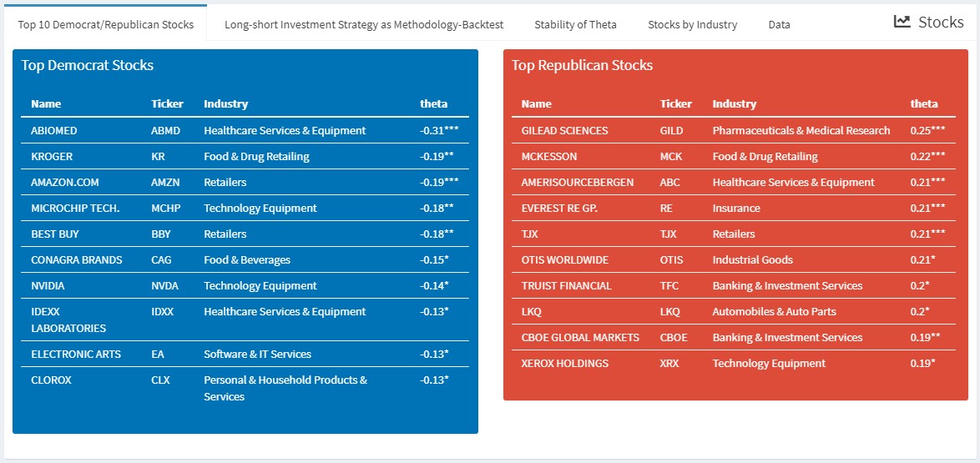Open the Stability of Theta tab
Viewport: 980px width, 463px height.
click(575, 24)
